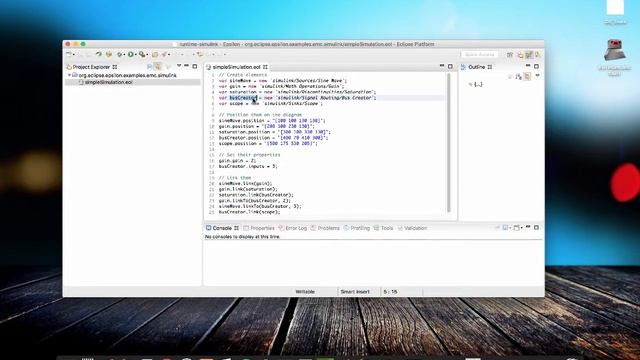The image size is (640, 360).
Task: Maximize the Console panel
Action: tap(536, 227)
